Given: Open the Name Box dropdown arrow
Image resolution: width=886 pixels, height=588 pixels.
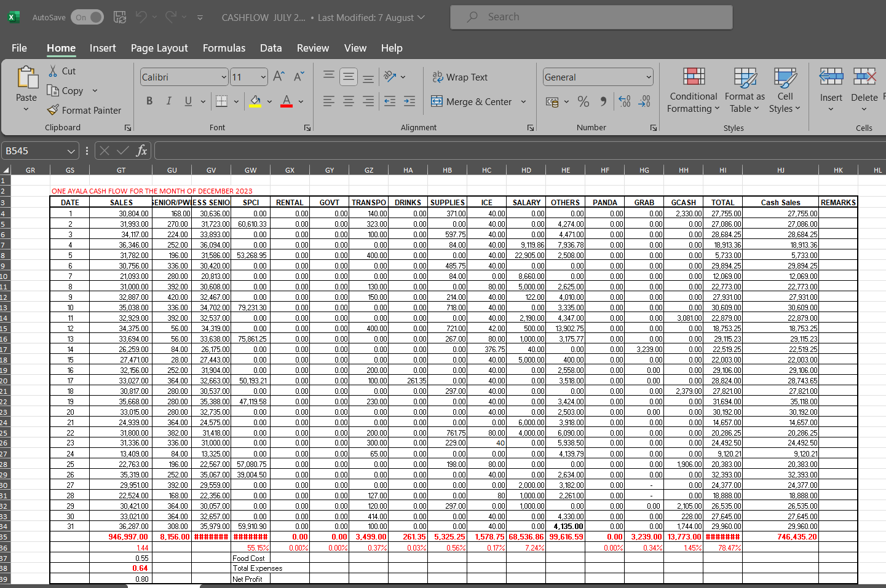Looking at the screenshot, I should pyautogui.click(x=71, y=151).
